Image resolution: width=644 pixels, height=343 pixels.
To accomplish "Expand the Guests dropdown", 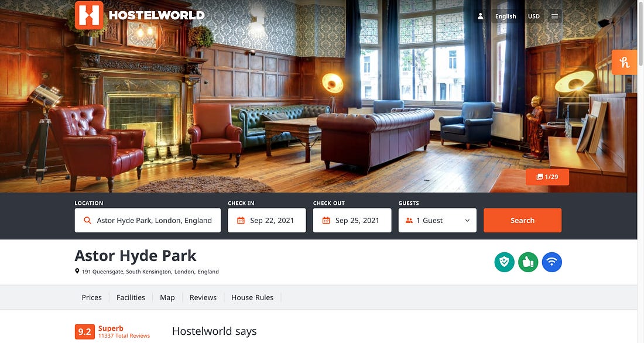I will (437, 220).
